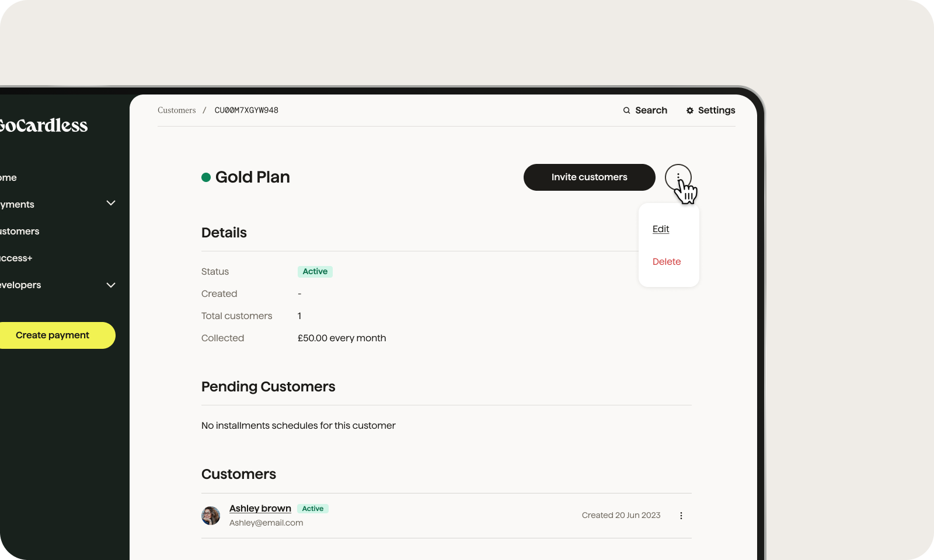Click the Active status badge in Details

click(315, 272)
